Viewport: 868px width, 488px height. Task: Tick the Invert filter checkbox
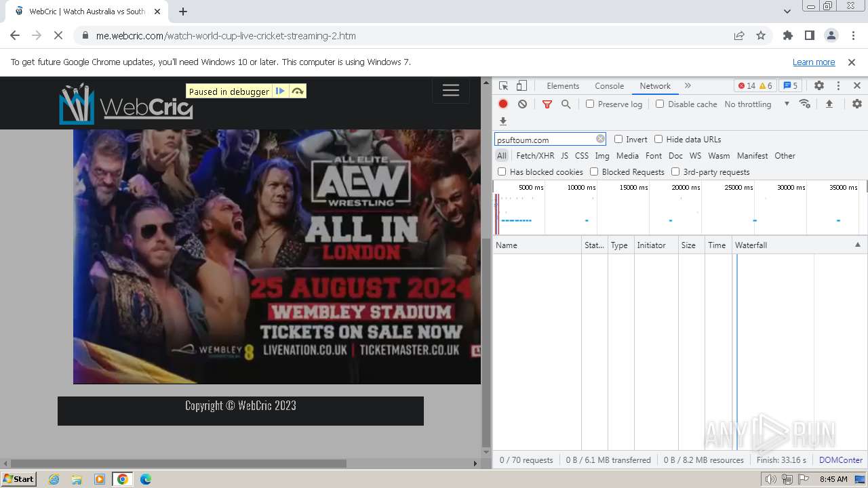(x=618, y=139)
